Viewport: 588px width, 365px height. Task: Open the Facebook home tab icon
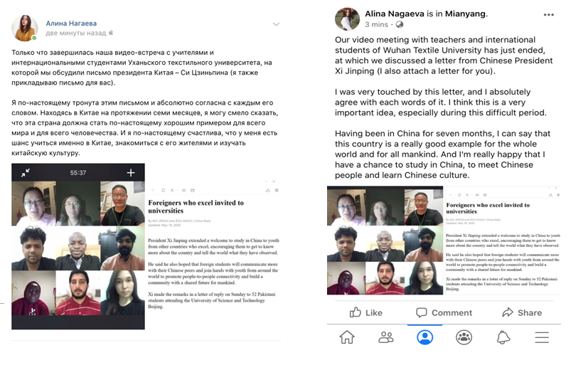click(x=347, y=337)
